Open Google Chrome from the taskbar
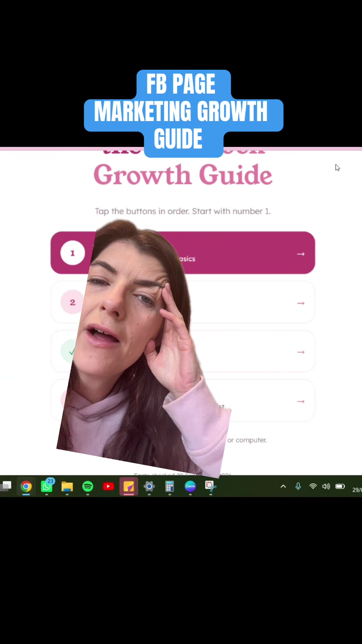Screen dimensions: 362x644 point(26,486)
